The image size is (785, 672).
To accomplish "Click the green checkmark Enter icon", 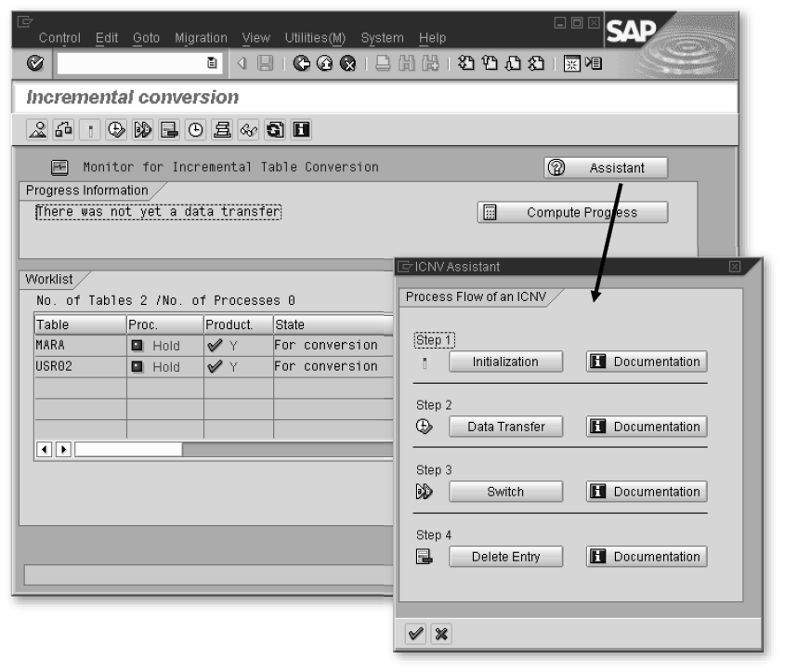I will point(35,63).
